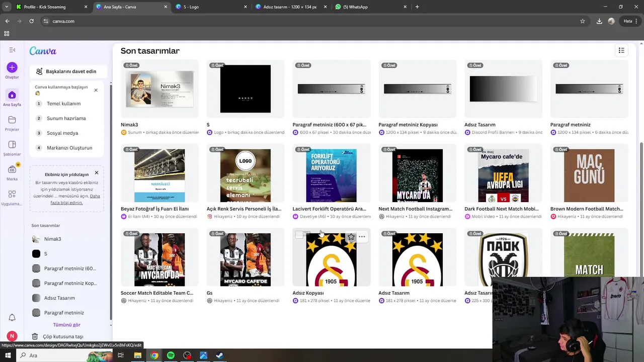This screenshot has width=644, height=362.
Task: Open Task View on taskbar
Action: tap(121, 355)
